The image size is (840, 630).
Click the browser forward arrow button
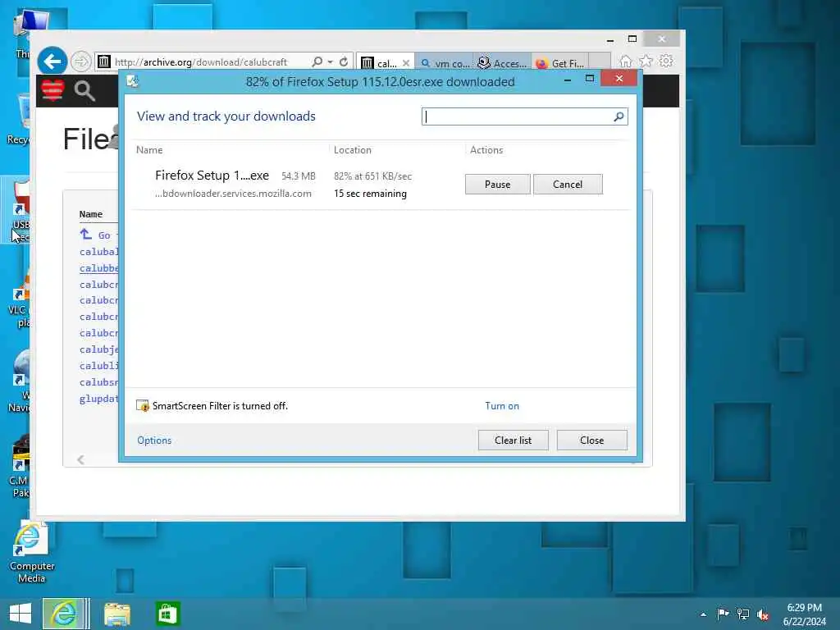(81, 62)
